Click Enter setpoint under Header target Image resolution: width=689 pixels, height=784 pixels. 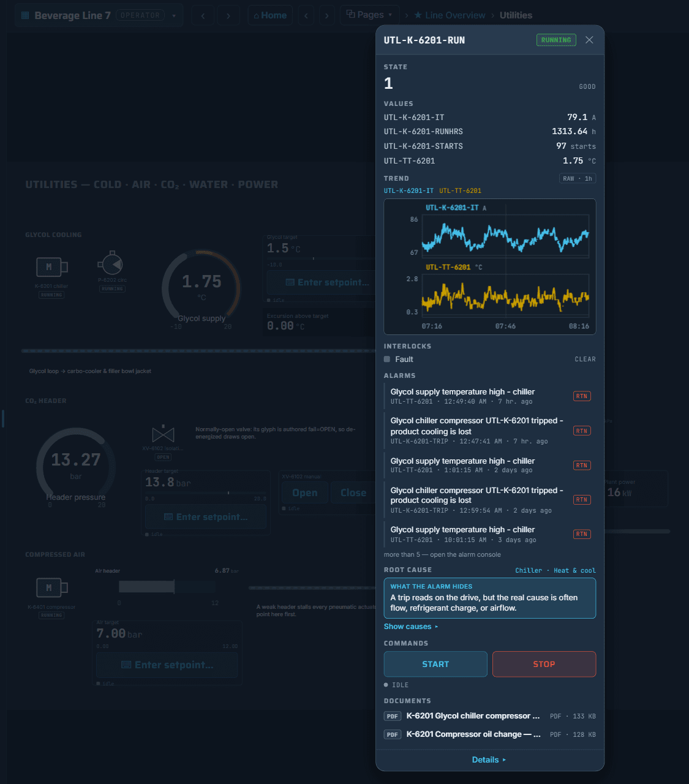[x=206, y=517]
